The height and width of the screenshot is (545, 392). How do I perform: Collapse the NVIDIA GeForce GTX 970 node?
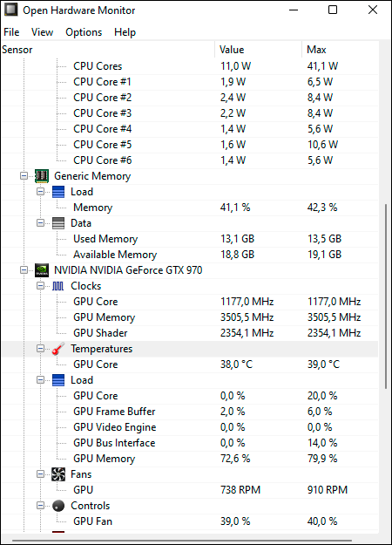click(24, 270)
